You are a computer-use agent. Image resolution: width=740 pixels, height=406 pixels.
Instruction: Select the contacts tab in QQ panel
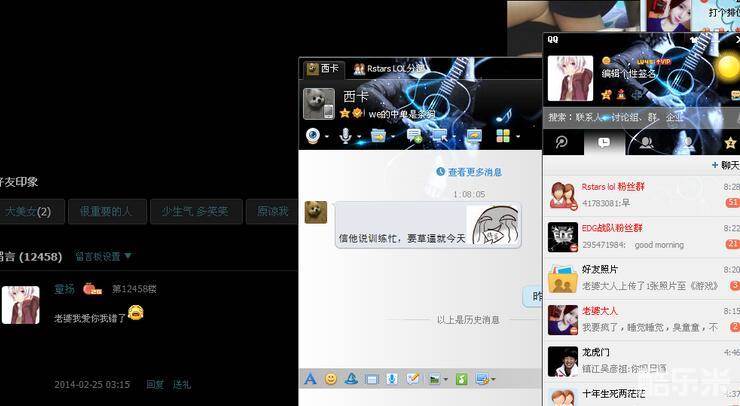click(x=647, y=143)
